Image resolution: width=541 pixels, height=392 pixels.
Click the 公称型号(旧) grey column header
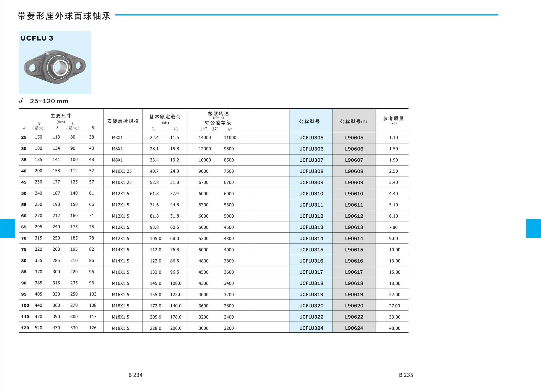[354, 121]
